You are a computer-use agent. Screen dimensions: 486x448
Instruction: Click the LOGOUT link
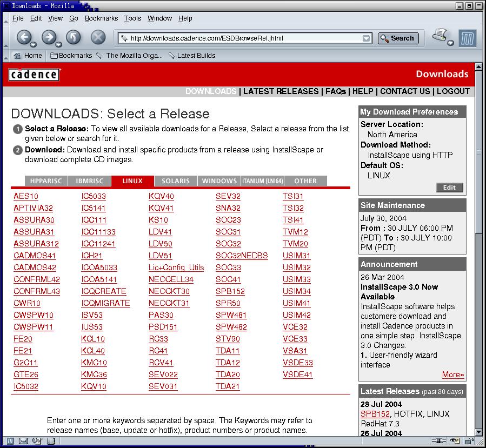tap(453, 91)
